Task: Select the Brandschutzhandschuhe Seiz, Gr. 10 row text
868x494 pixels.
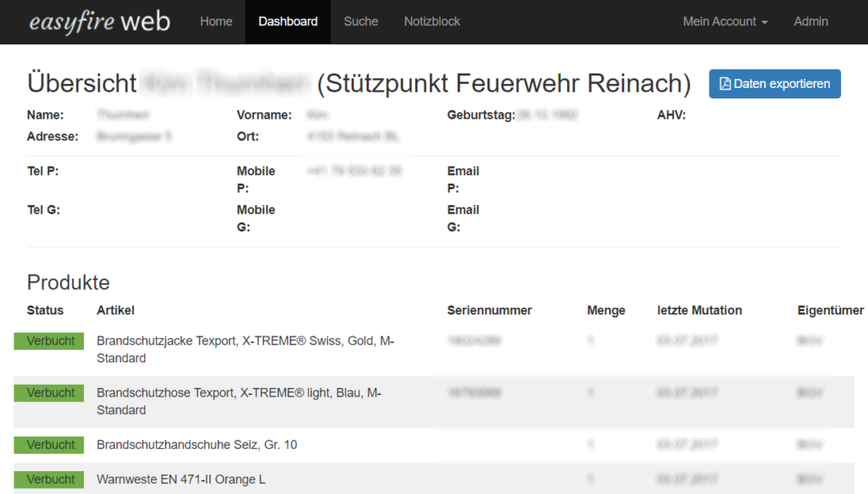Action: click(197, 445)
